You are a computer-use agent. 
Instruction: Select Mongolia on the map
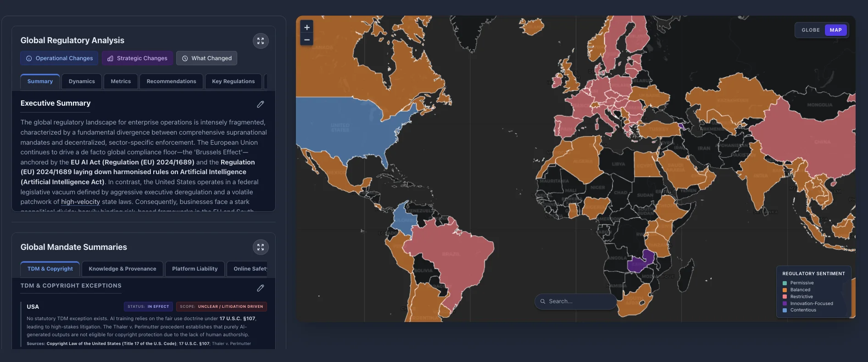click(x=819, y=105)
